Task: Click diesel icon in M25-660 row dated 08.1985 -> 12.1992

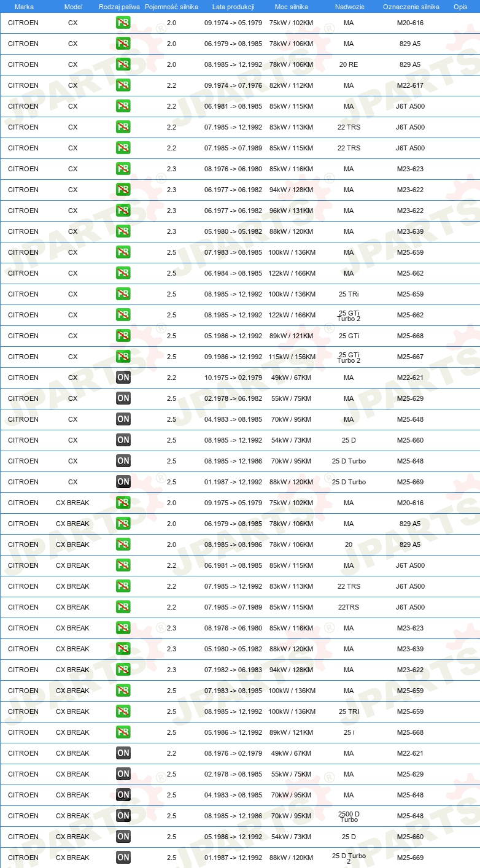Action: pyautogui.click(x=123, y=440)
